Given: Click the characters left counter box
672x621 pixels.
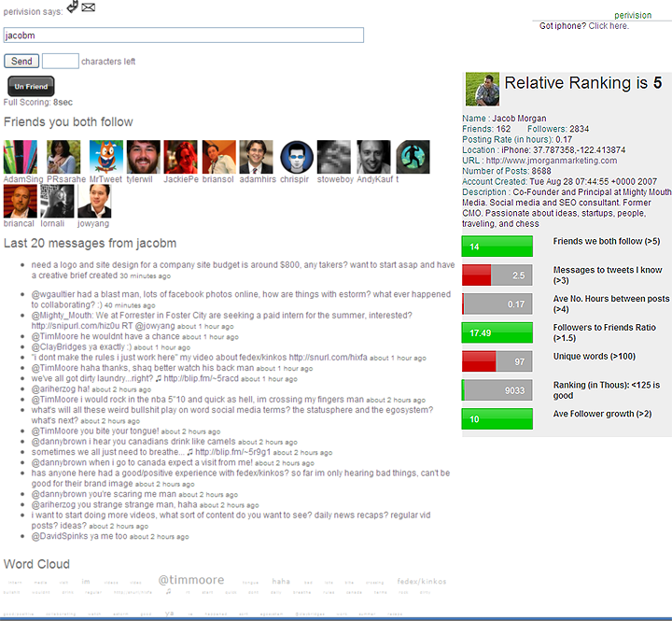Looking at the screenshot, I should click(61, 62).
